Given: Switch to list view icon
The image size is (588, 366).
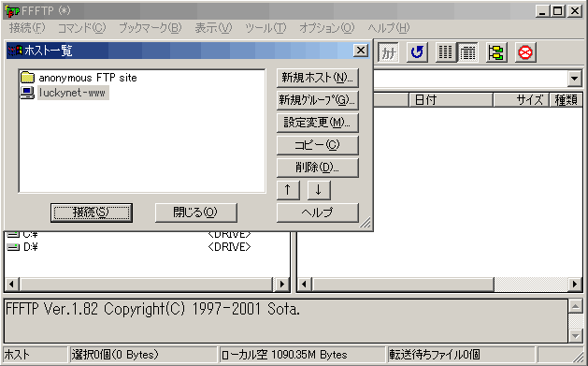Looking at the screenshot, I should 446,52.
